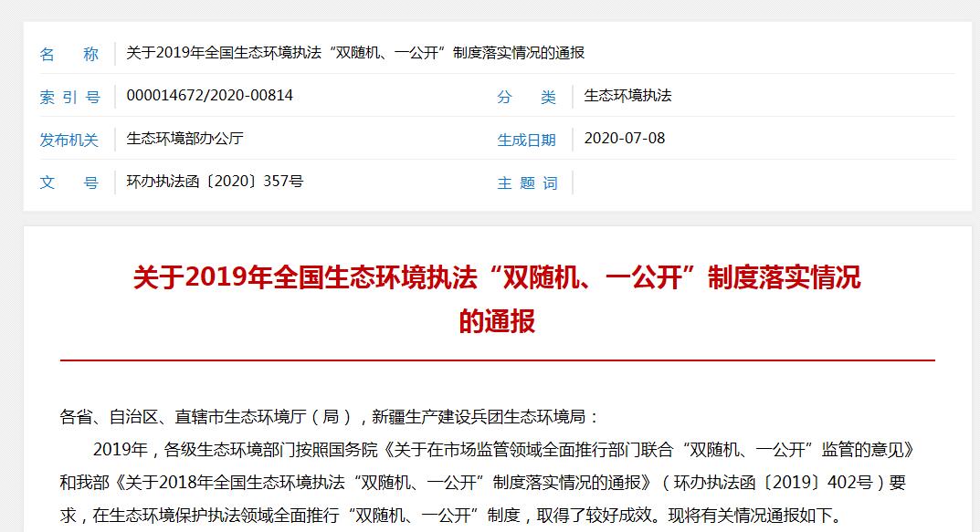Click the 发布机关 label
Screen dimensions: 980x532
(68, 140)
